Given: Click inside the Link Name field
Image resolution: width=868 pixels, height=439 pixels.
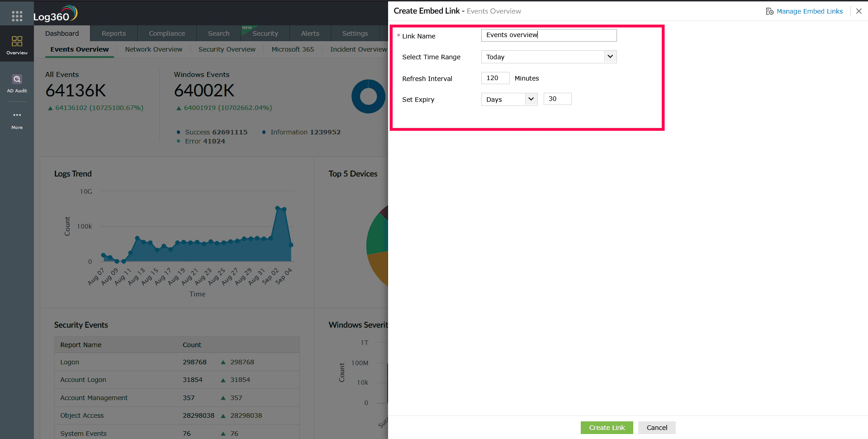Looking at the screenshot, I should (x=549, y=35).
